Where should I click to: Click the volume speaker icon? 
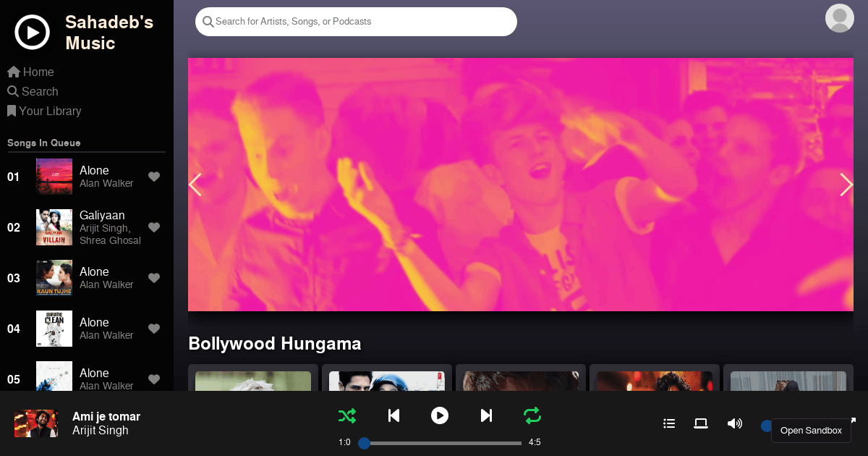click(735, 423)
